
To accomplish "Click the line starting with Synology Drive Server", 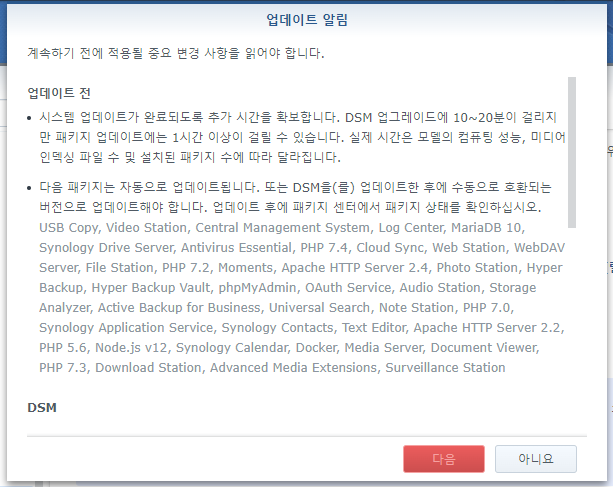I will pyautogui.click(x=302, y=247).
